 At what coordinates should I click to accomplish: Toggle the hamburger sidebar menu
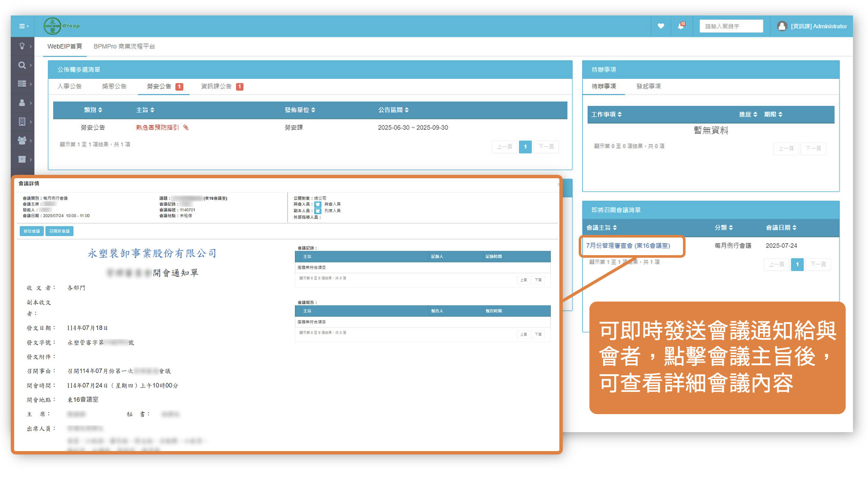coord(24,26)
